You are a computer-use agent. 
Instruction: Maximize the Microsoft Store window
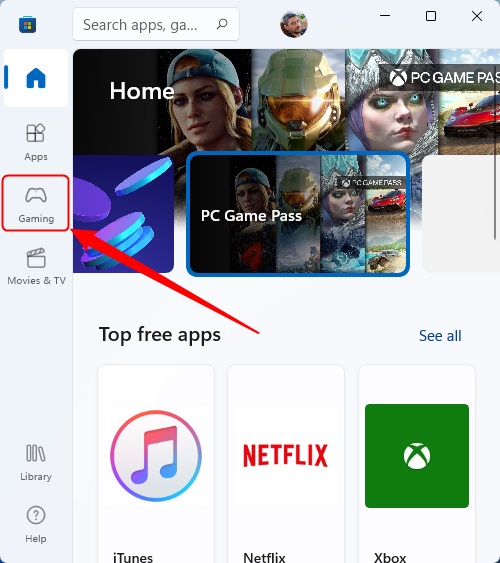(431, 16)
